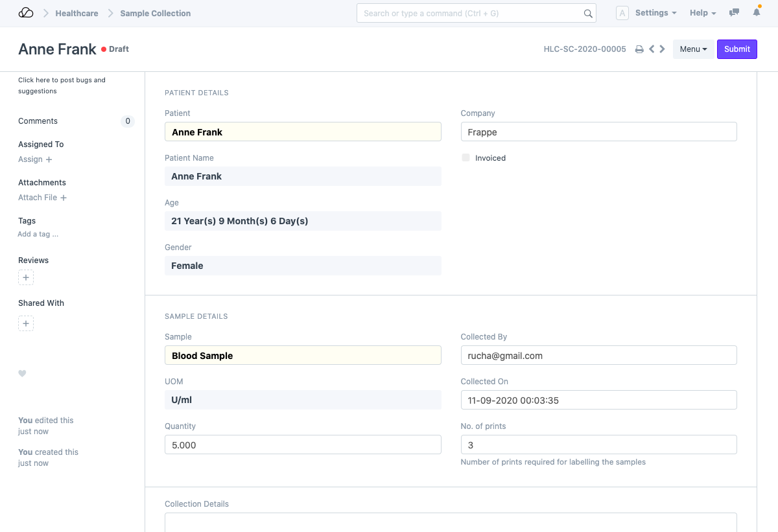The width and height of the screenshot is (778, 532).
Task: Click the announcements icon in the top bar
Action: pyautogui.click(x=734, y=12)
